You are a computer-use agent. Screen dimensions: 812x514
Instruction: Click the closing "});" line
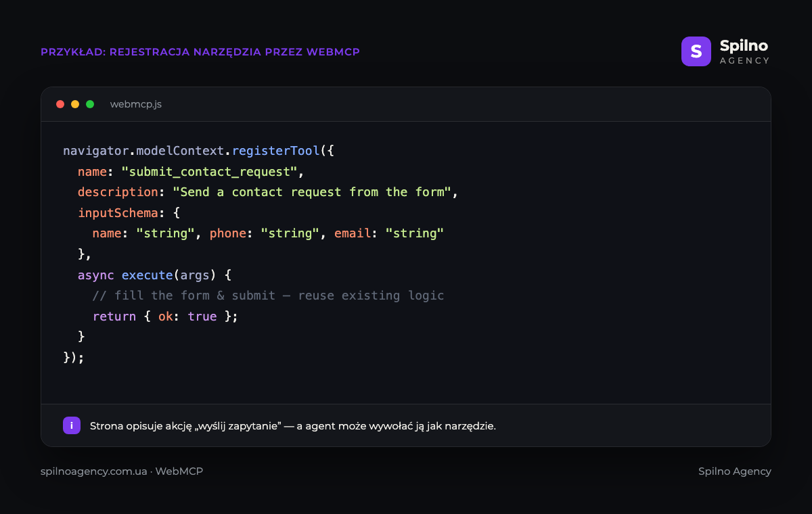tap(74, 357)
